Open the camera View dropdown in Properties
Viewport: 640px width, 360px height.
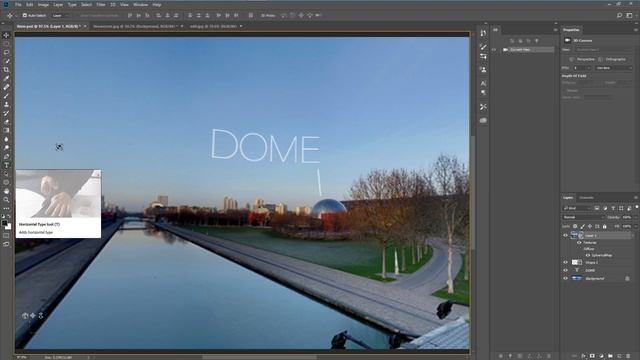coord(603,50)
